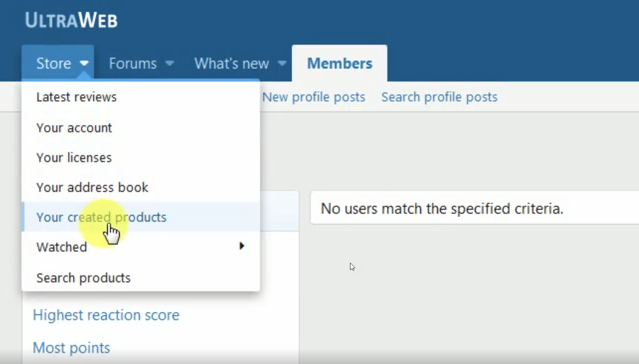Open Your account menu entry
The image size is (639, 364).
[74, 128]
